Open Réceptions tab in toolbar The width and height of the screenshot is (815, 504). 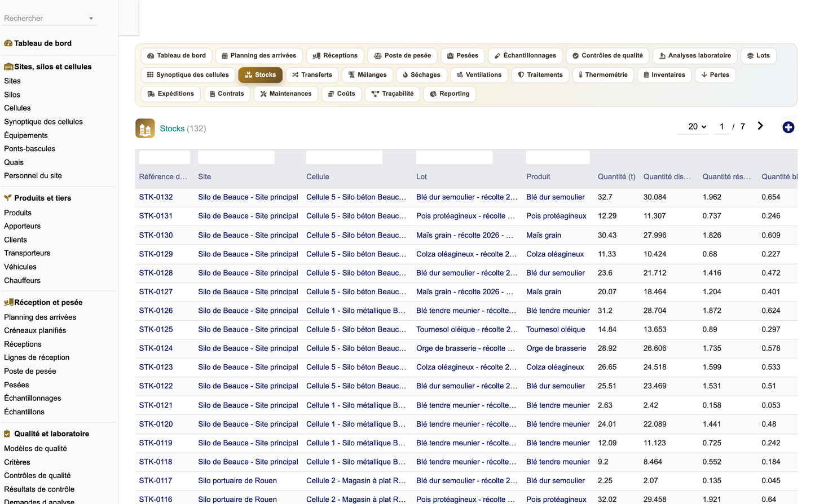coord(335,56)
